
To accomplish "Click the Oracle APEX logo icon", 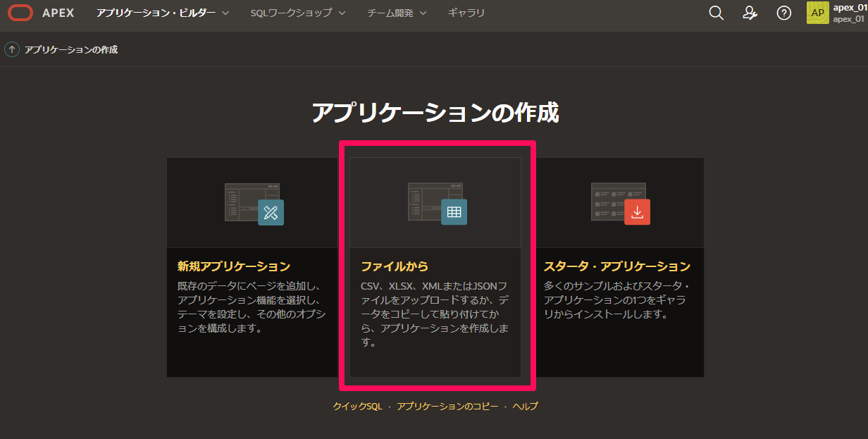I will 21,13.
